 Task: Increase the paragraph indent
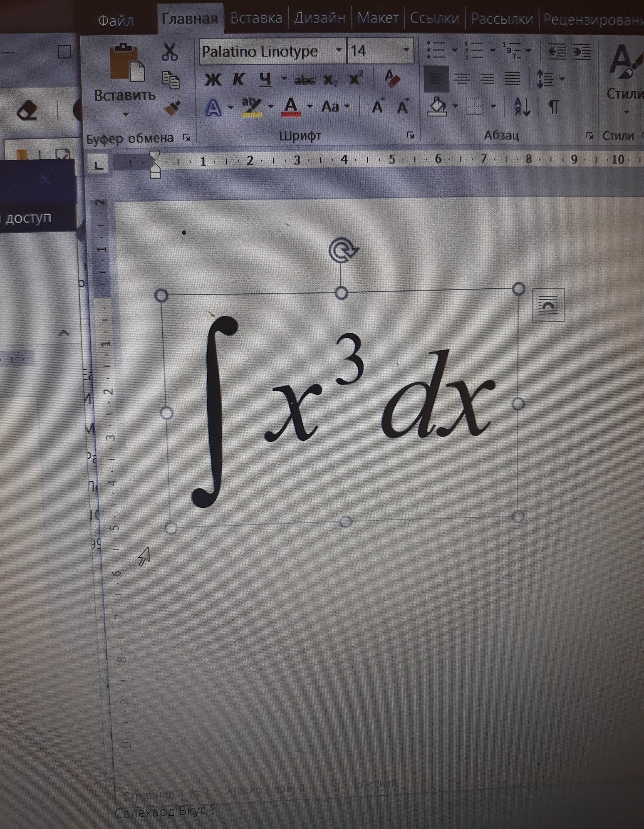[x=582, y=51]
